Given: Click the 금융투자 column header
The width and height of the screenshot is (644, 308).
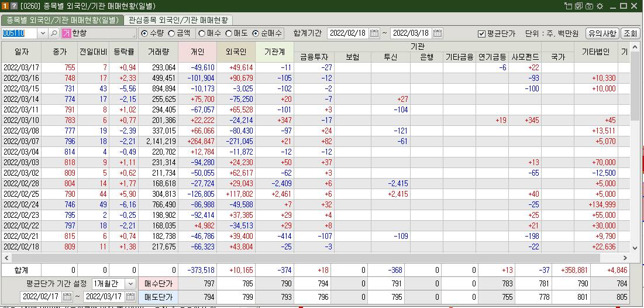Looking at the screenshot, I should pos(314,57).
